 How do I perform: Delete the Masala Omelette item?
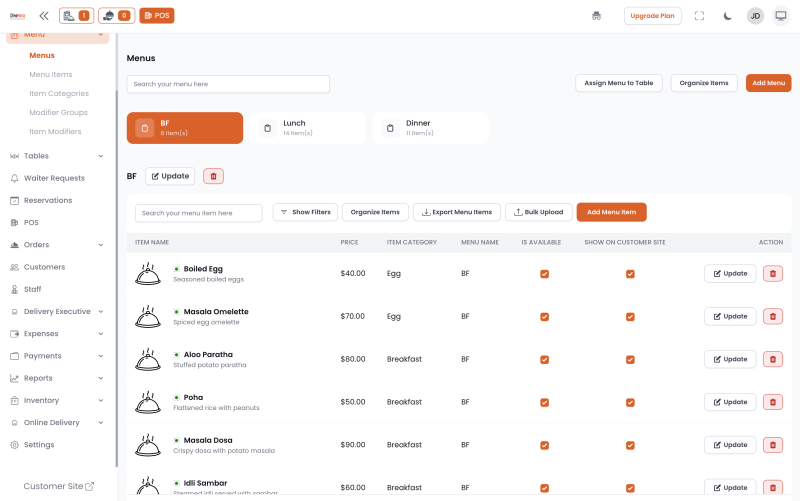pos(772,316)
